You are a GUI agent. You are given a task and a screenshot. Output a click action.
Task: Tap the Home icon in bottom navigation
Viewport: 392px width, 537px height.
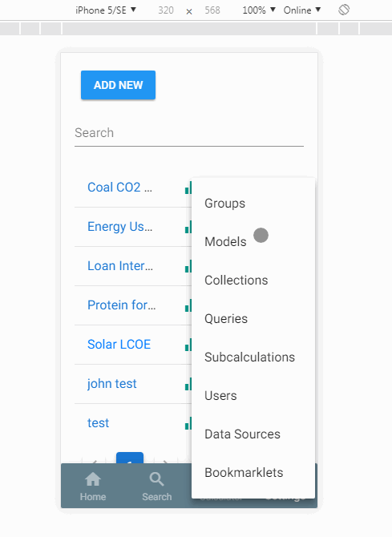coord(93,479)
